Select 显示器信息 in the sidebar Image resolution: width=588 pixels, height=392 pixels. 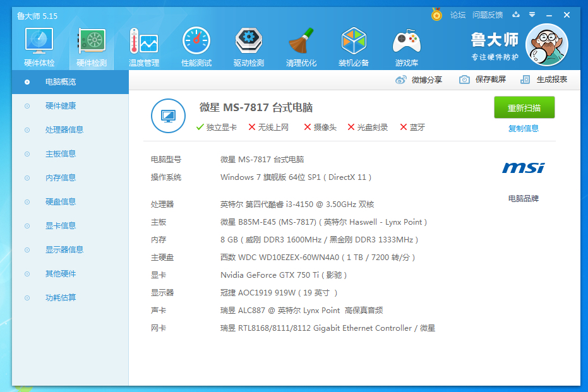70,249
